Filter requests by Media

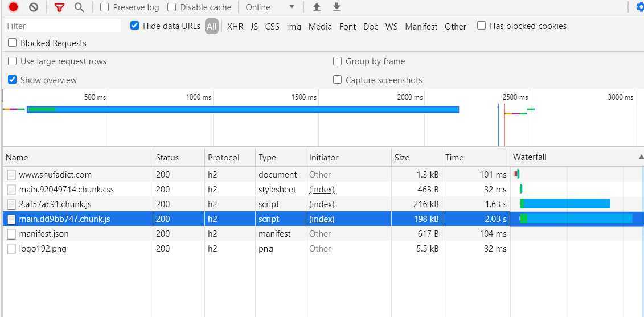coord(320,26)
